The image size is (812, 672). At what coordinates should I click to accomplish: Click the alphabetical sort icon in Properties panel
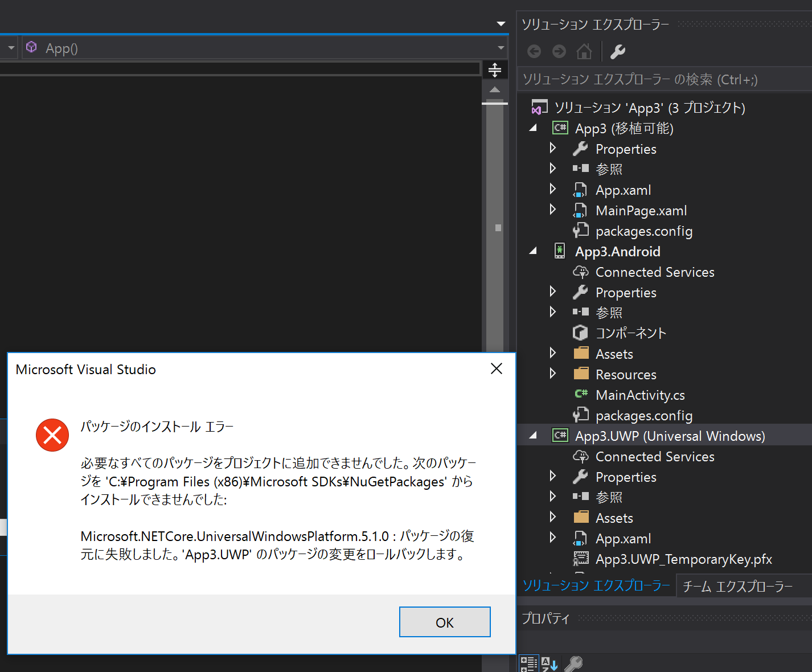point(549,663)
